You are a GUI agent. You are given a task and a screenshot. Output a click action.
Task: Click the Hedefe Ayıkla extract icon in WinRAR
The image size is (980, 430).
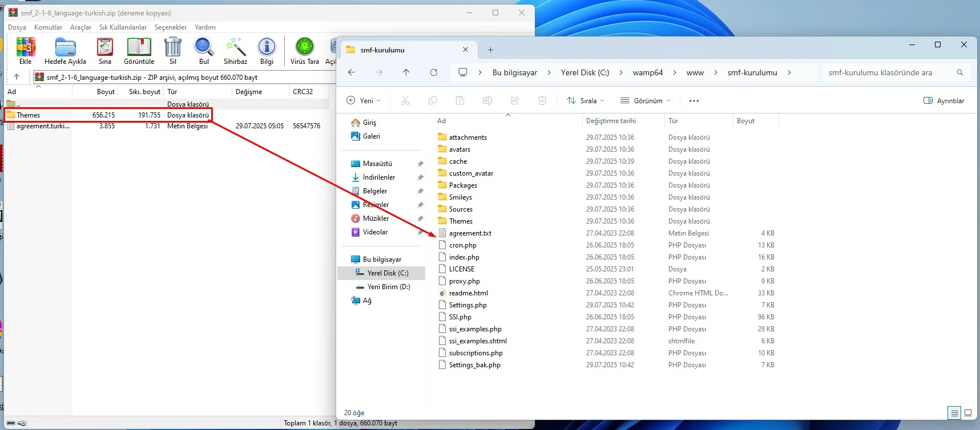click(65, 47)
